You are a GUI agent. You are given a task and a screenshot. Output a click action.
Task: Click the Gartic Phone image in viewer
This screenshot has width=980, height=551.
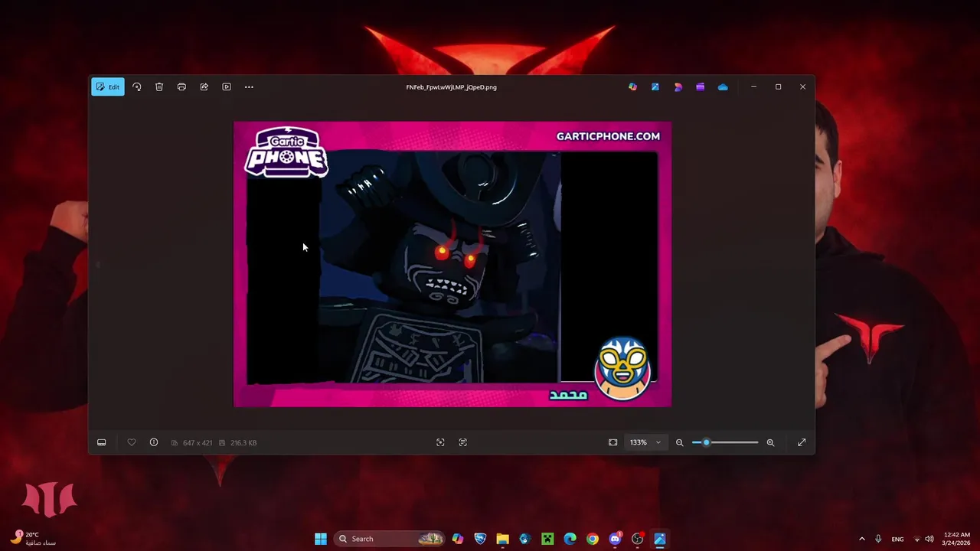[x=452, y=264]
